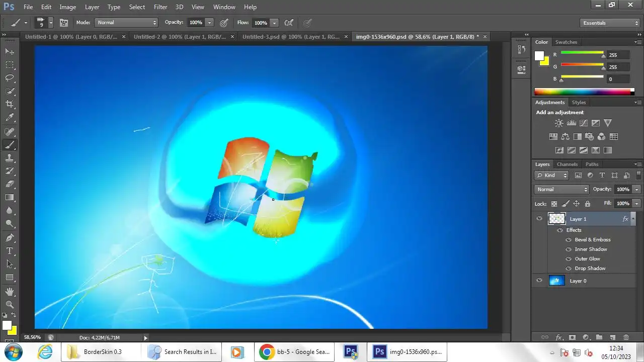Open the Essentials workspace dropdown

(610, 23)
